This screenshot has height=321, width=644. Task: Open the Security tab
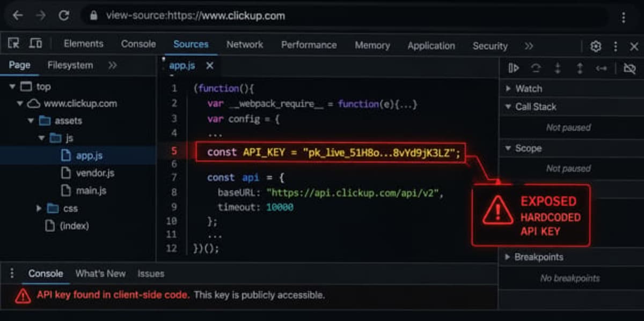(490, 46)
